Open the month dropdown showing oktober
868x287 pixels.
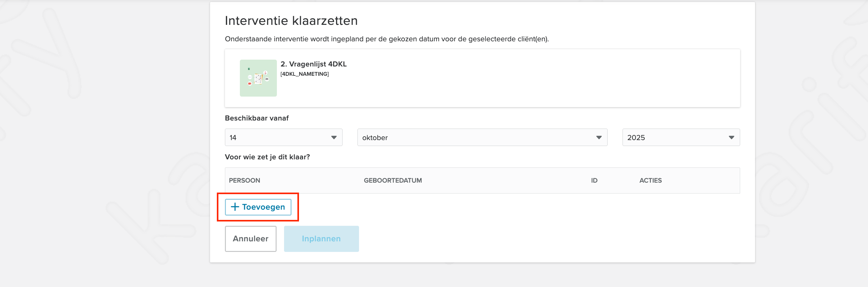tap(482, 138)
